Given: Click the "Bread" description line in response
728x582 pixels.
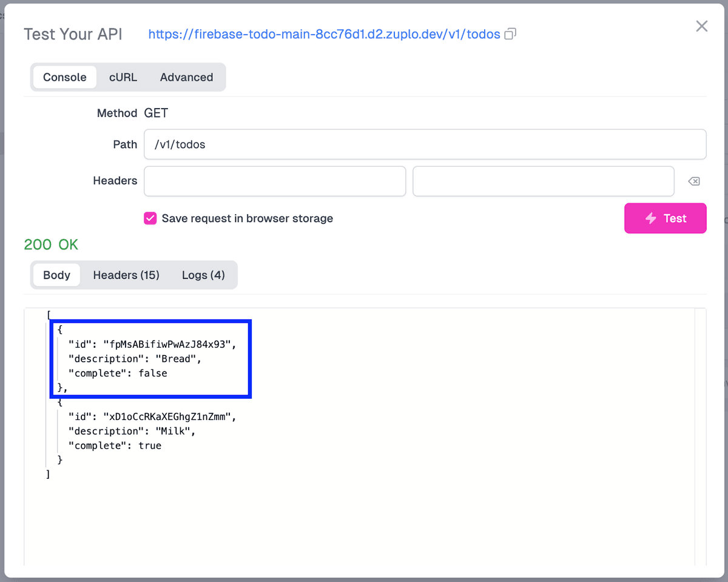Looking at the screenshot, I should [134, 359].
